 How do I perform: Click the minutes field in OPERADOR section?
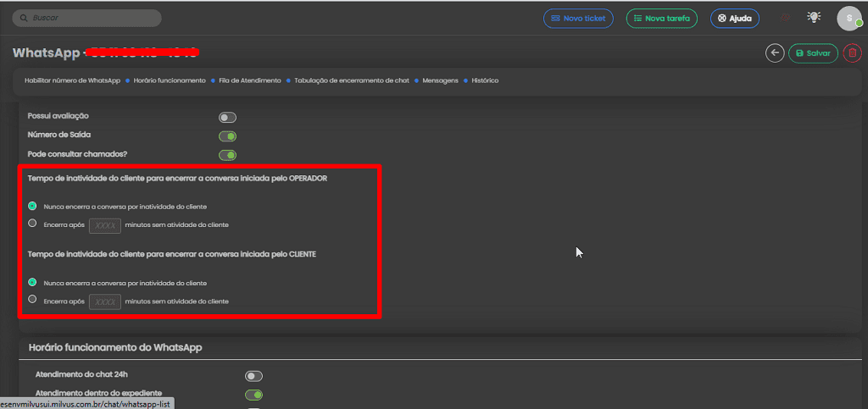105,225
